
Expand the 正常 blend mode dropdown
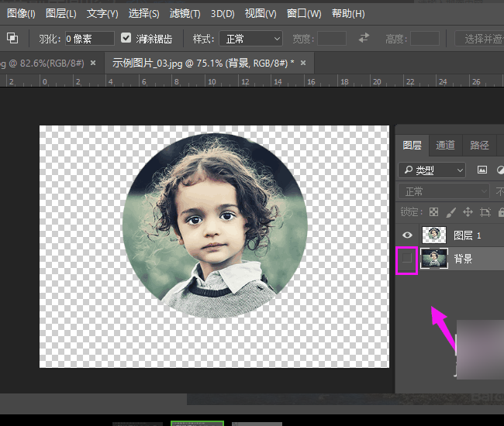point(444,191)
